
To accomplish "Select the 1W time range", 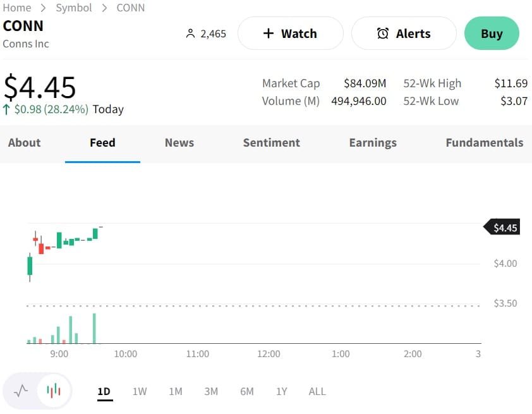I will point(140,391).
